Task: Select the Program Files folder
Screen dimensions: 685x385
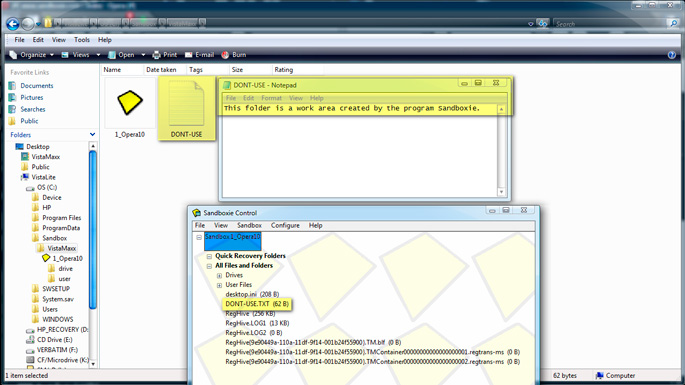Action: 62,218
